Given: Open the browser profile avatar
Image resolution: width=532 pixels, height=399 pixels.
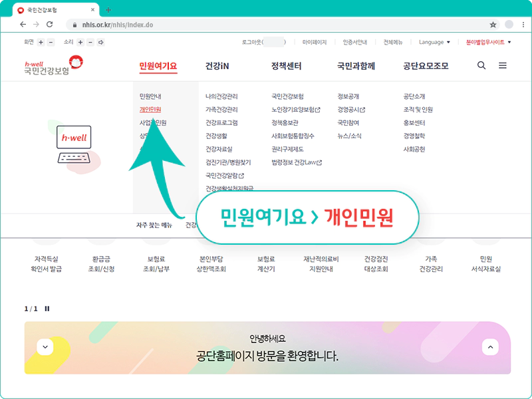Looking at the screenshot, I should (509, 25).
